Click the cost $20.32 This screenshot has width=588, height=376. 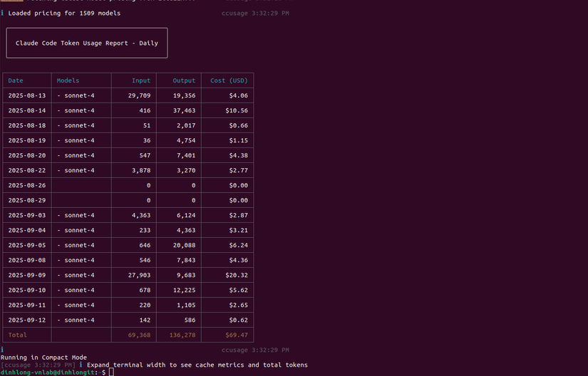point(237,276)
